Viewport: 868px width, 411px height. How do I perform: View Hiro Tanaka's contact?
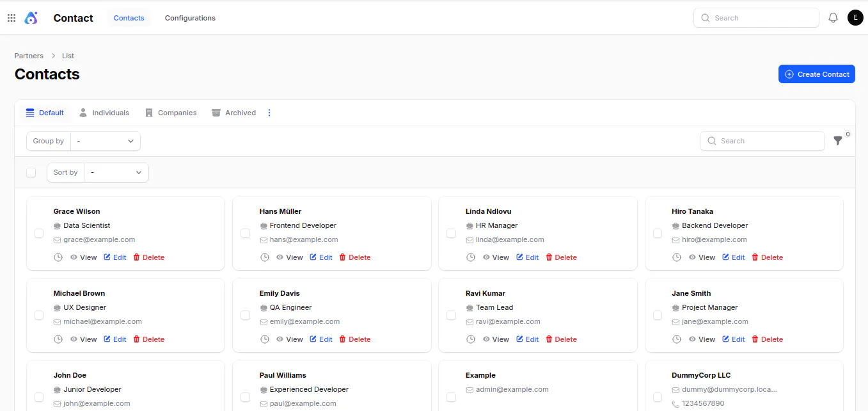pyautogui.click(x=702, y=257)
